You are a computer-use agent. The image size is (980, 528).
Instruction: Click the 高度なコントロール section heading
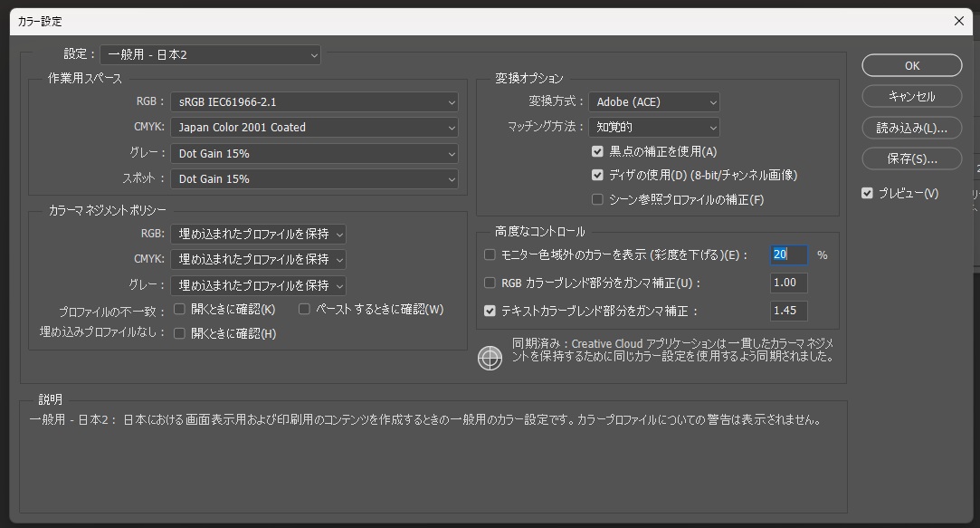tap(540, 232)
